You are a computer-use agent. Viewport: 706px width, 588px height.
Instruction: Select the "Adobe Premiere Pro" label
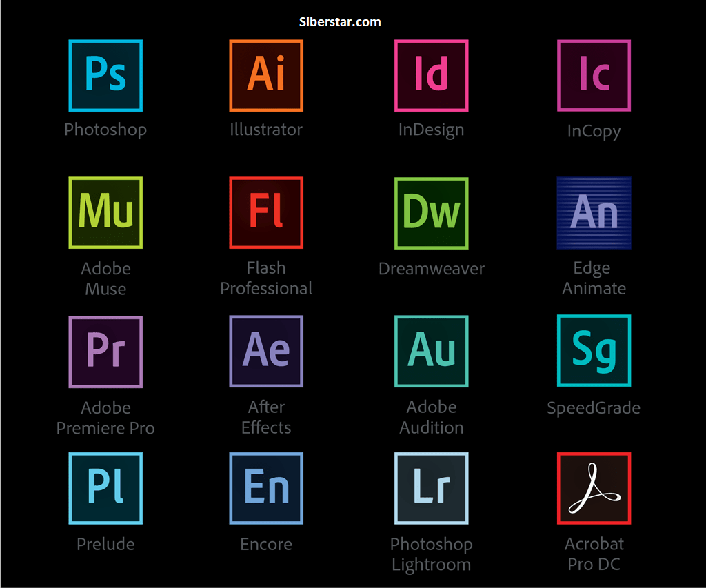tap(105, 417)
